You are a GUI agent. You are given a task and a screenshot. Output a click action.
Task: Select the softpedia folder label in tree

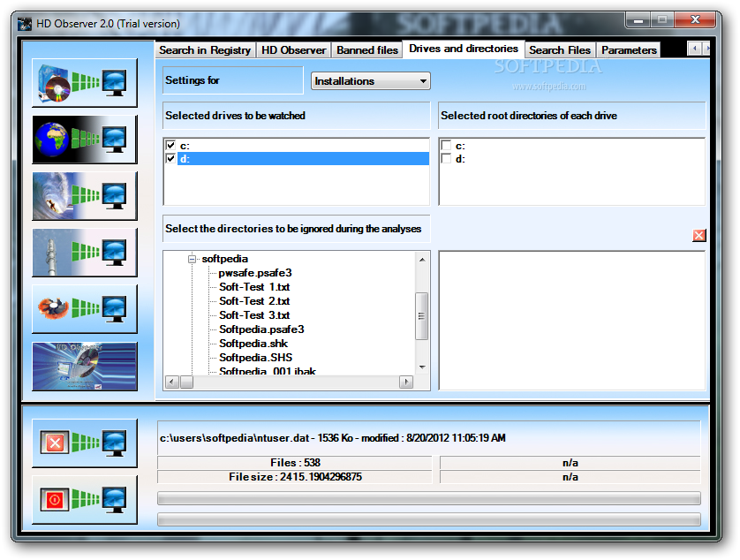click(x=224, y=259)
